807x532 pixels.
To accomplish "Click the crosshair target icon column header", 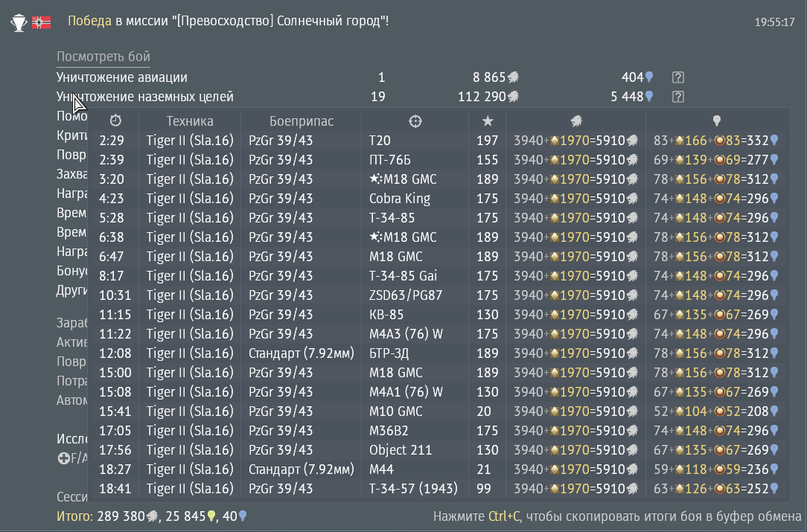I will pyautogui.click(x=415, y=121).
